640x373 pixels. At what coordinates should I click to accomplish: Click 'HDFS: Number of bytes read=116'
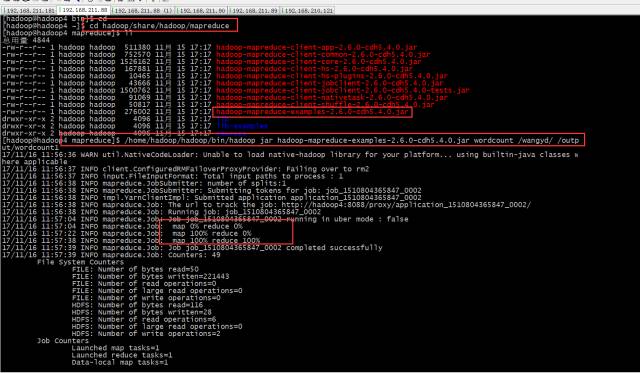138,305
